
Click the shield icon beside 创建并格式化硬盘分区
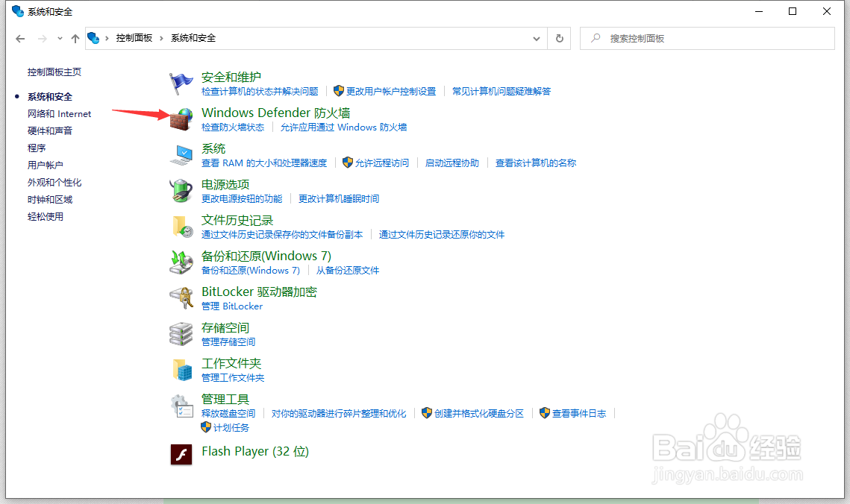(x=427, y=412)
